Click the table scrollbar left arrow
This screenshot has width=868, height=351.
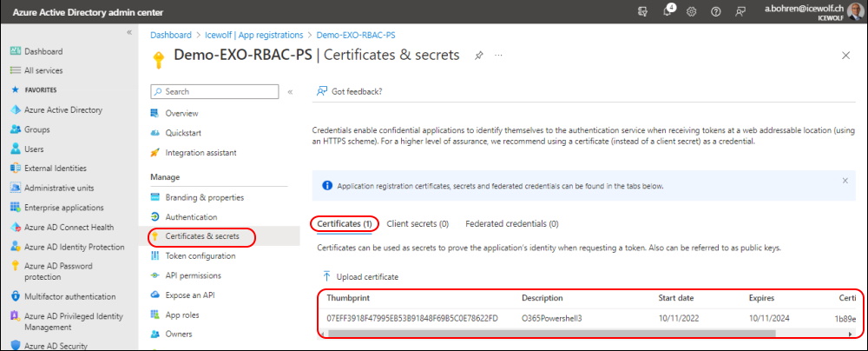[x=323, y=334]
